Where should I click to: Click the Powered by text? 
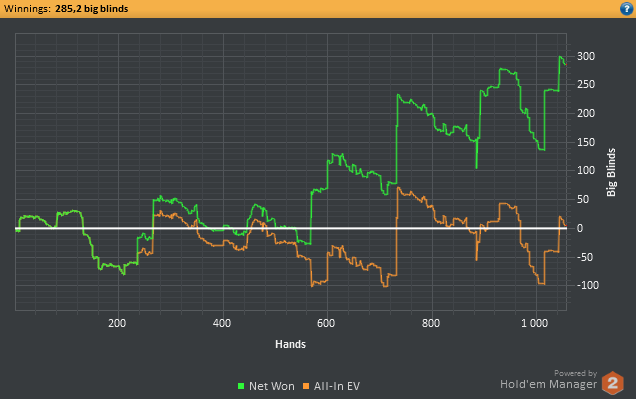pos(576,373)
